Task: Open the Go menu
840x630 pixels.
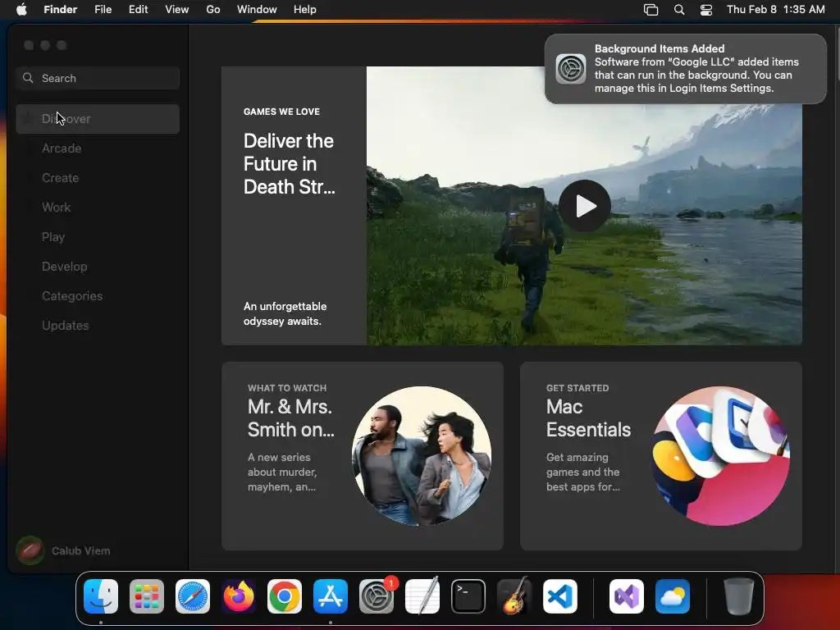Action: [x=213, y=9]
